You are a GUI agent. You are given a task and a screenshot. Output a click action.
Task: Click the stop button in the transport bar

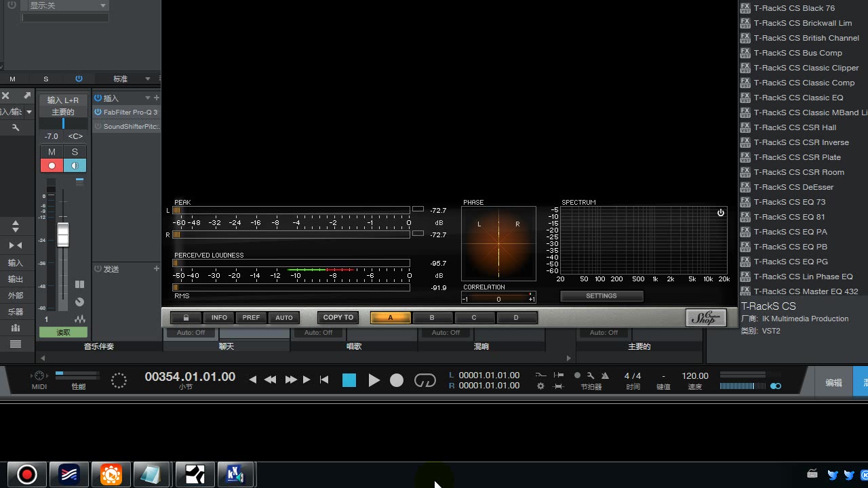tap(349, 380)
